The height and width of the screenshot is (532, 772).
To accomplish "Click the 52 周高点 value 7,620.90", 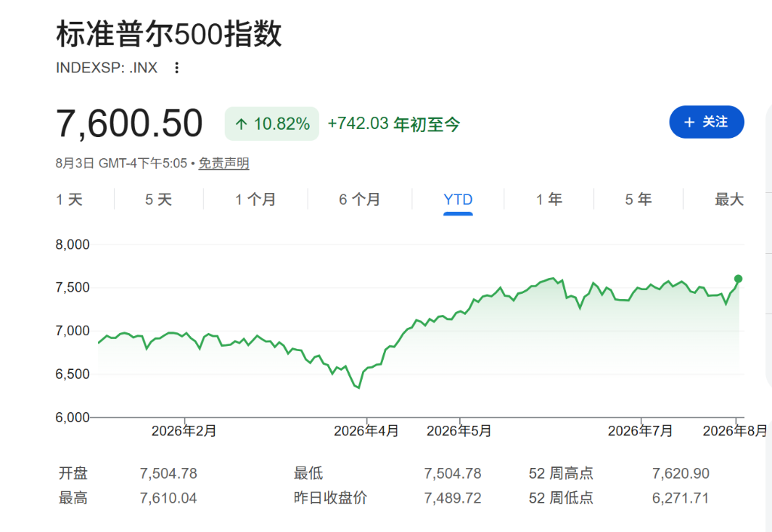I will coord(681,473).
